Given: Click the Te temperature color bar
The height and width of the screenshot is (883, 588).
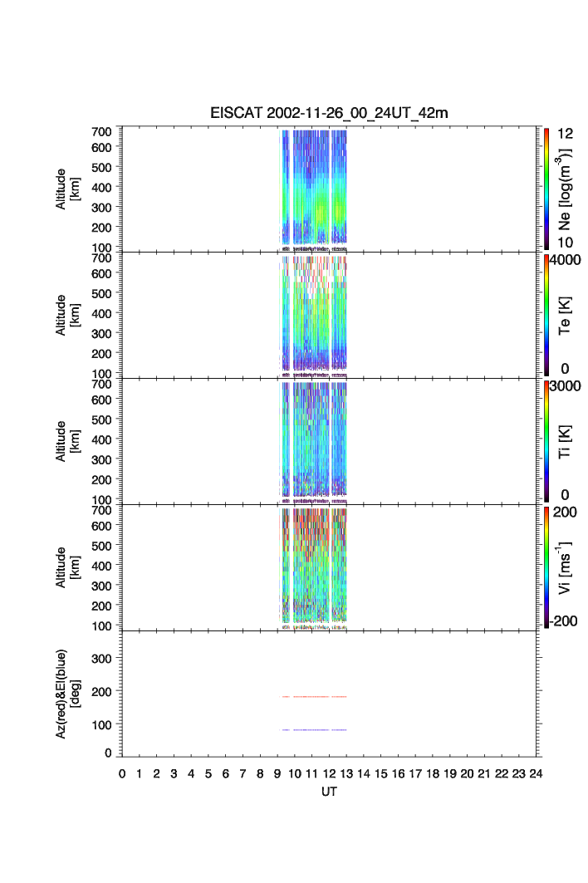Looking at the screenshot, I should [546, 315].
